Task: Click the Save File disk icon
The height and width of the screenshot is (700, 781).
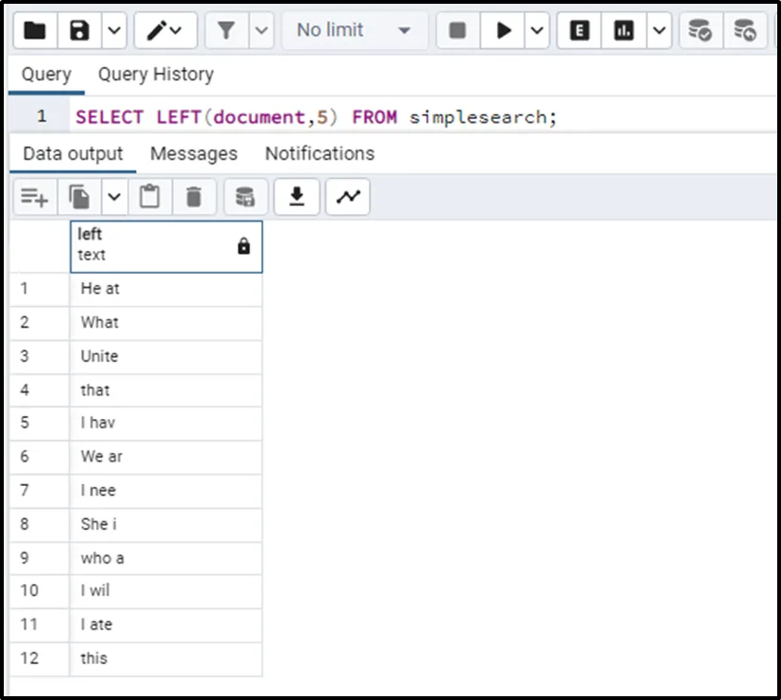Action: 80,31
